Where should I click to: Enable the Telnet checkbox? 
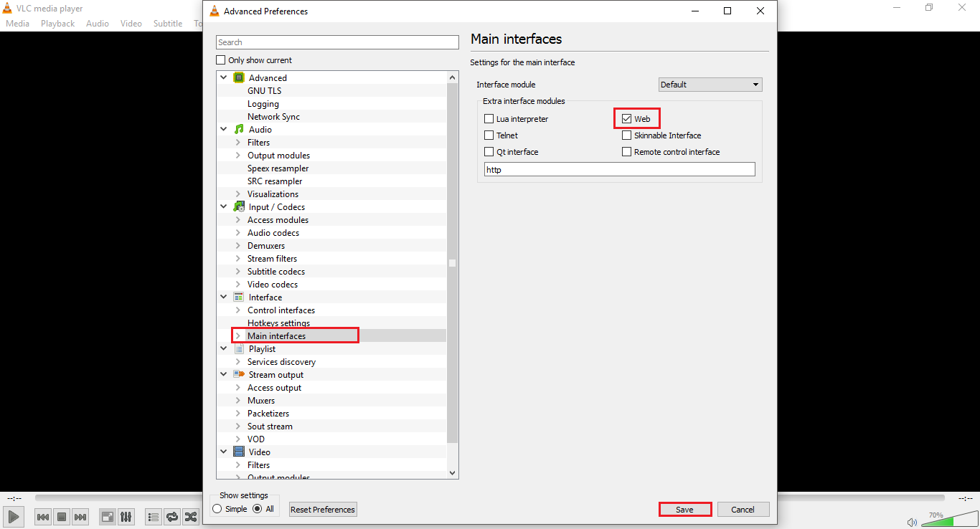click(489, 135)
